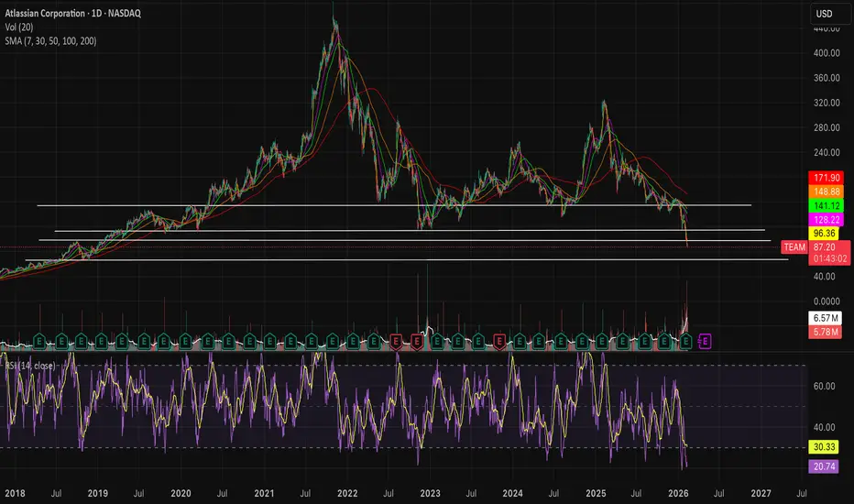The width and height of the screenshot is (854, 504).
Task: Click the 2018 label on time axis
Action: coord(15,493)
